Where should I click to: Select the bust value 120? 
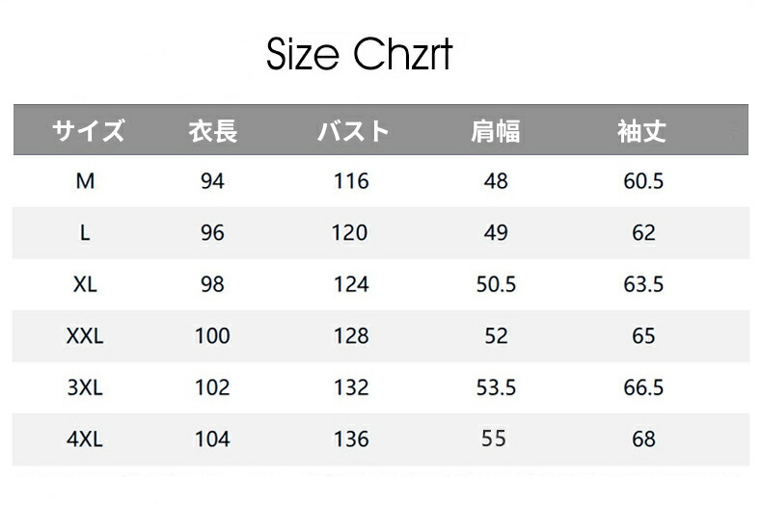point(351,232)
